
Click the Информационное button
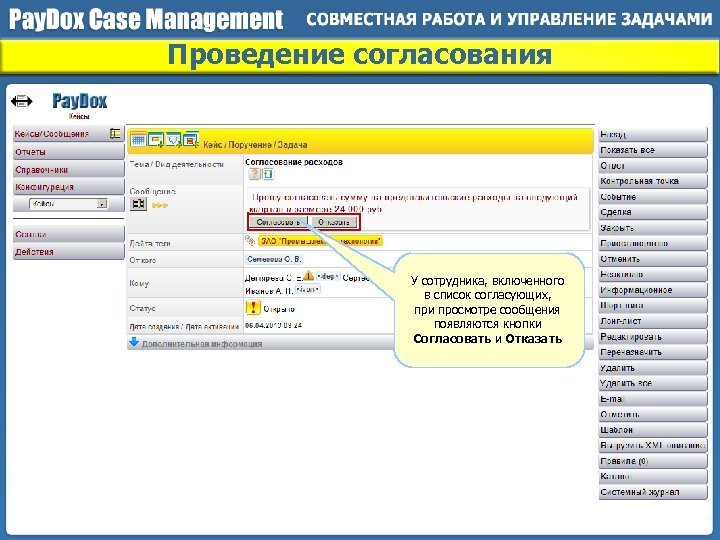click(652, 290)
